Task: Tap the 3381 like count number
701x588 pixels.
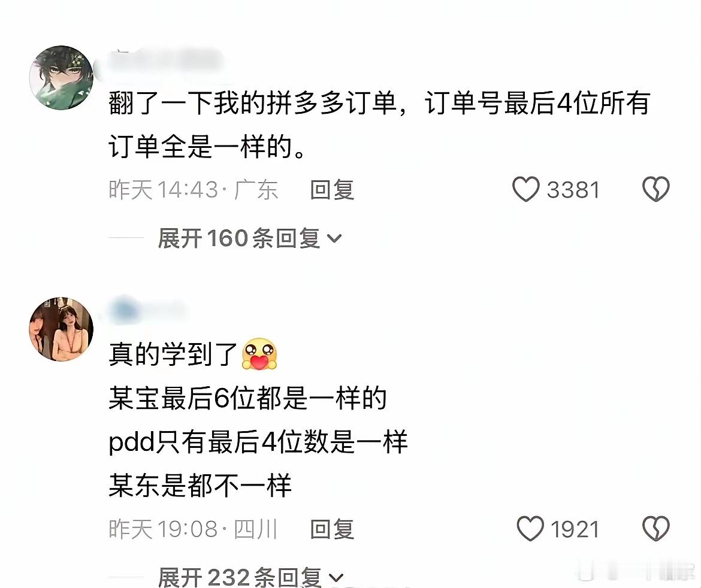Action: point(573,190)
